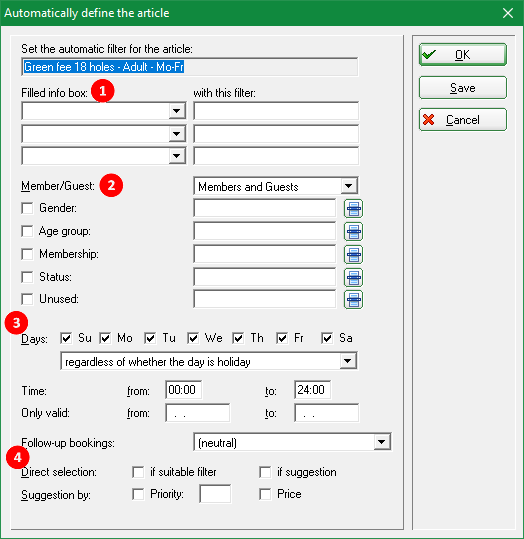
Task: Open the first Filled info box dropdown
Action: click(177, 111)
